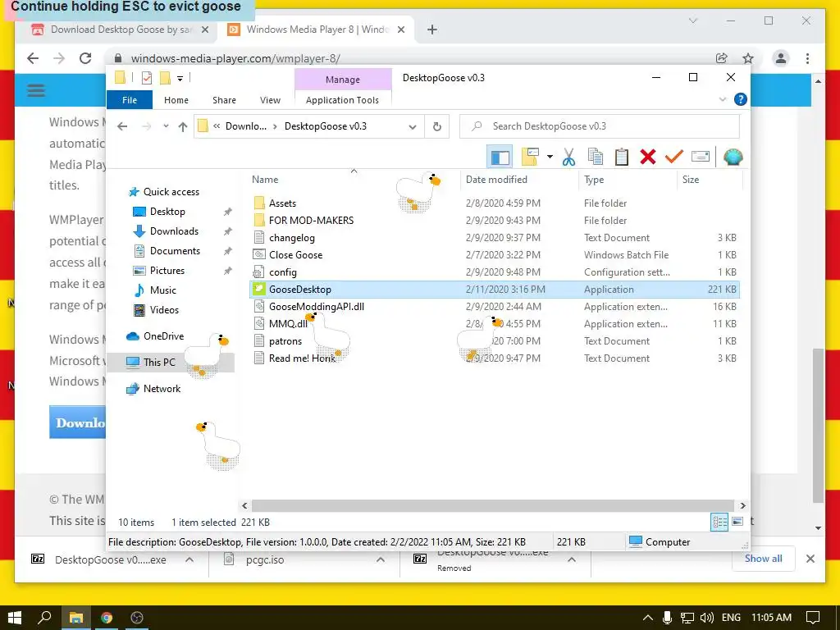Click the Search DesktopGoose v0.3 field
The width and height of the screenshot is (840, 630).
tap(600, 126)
